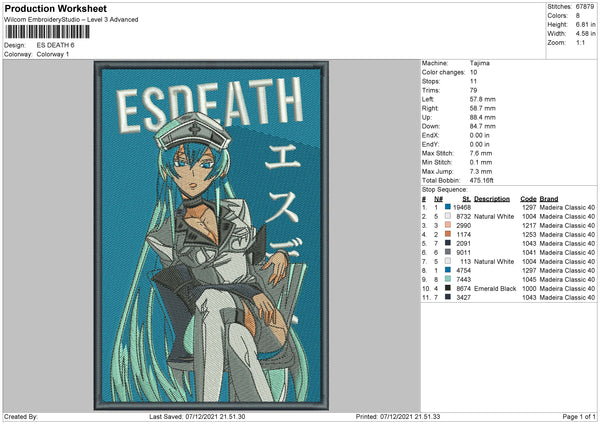Select the Production Worksheet title
Image resolution: width=600 pixels, height=424 pixels.
tap(55, 8)
